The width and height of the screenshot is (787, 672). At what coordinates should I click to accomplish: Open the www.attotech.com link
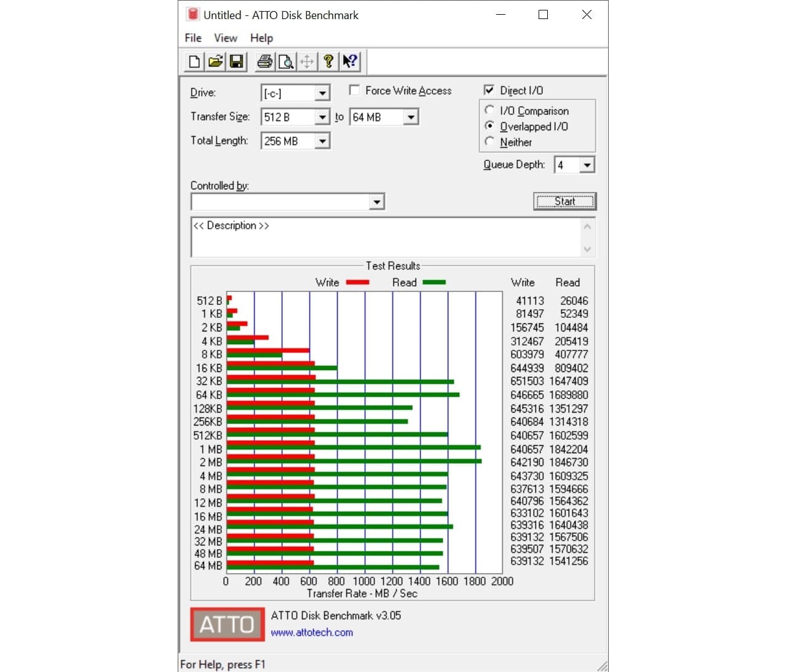(x=312, y=632)
